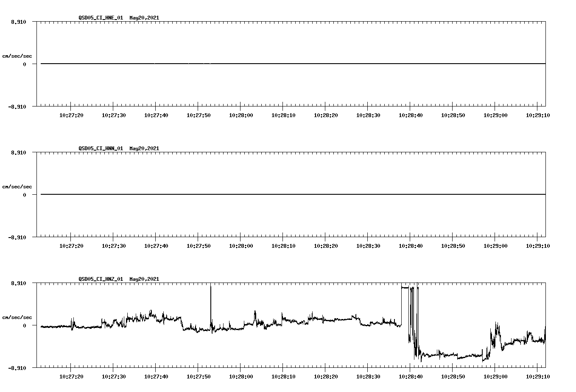Click the 10:28:10 time label under HNZ plot
The height and width of the screenshot is (392, 576).
[x=283, y=377]
